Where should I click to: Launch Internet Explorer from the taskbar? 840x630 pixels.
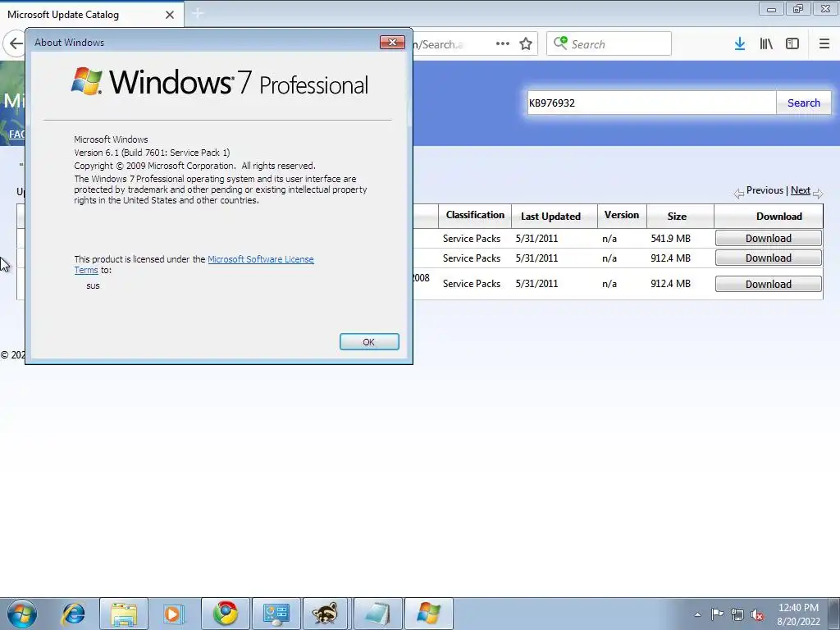(73, 614)
